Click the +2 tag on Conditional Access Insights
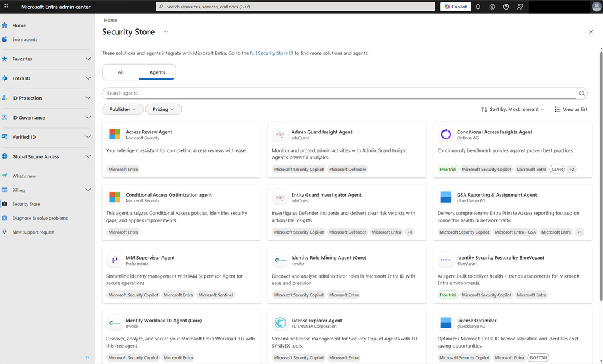Screen dimensions: 603x364 (572, 169)
